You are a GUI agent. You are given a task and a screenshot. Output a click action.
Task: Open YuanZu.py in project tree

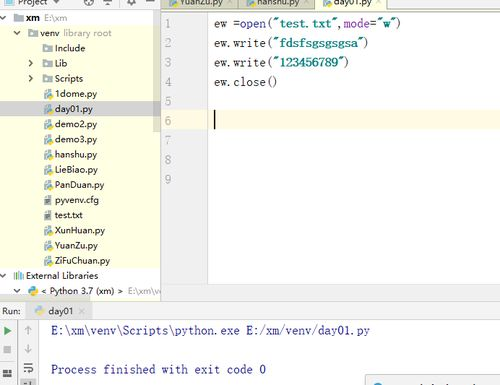pos(76,246)
